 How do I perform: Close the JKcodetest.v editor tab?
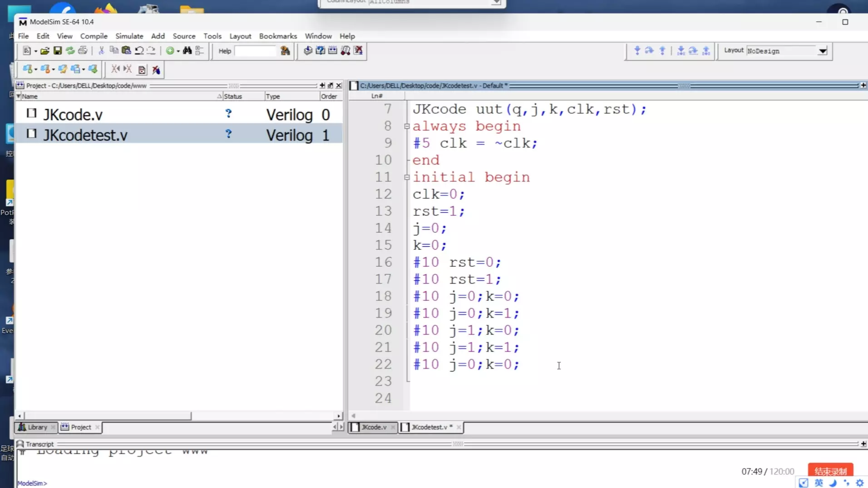pos(459,427)
